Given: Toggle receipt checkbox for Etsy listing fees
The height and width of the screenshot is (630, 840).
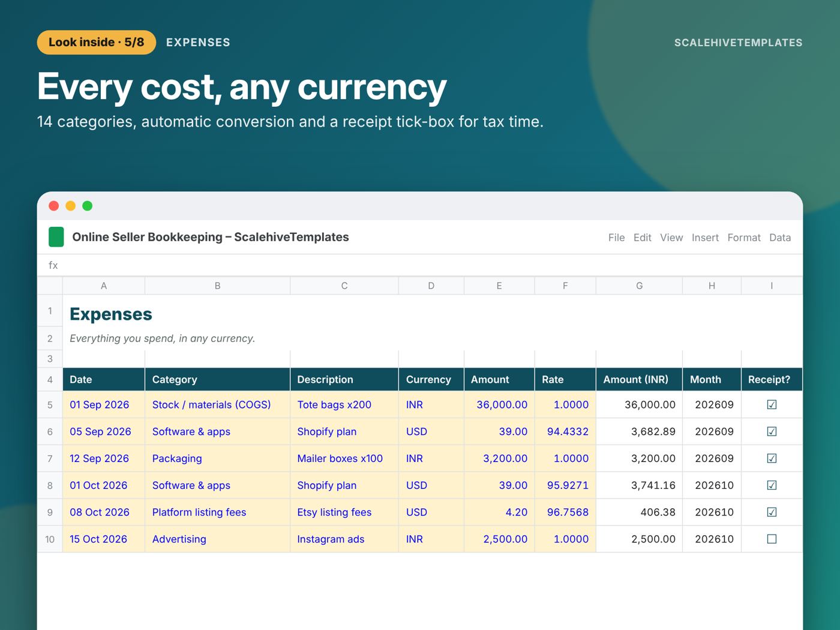Looking at the screenshot, I should (x=772, y=512).
